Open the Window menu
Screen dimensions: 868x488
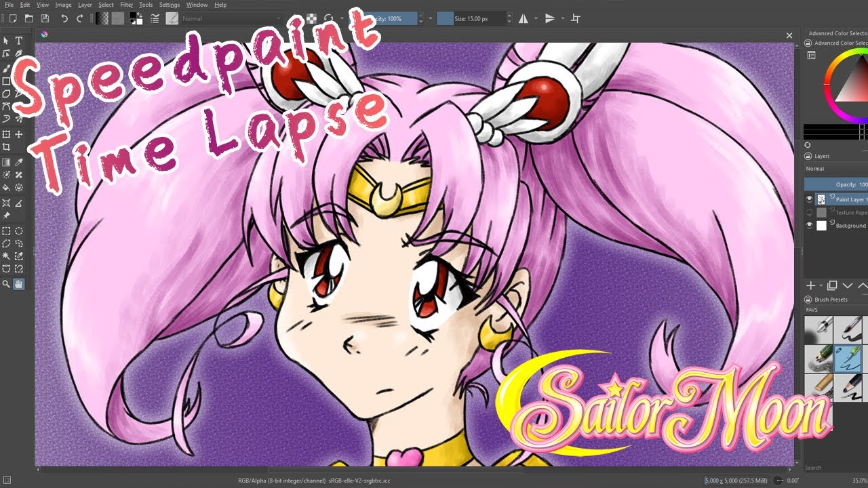[197, 5]
